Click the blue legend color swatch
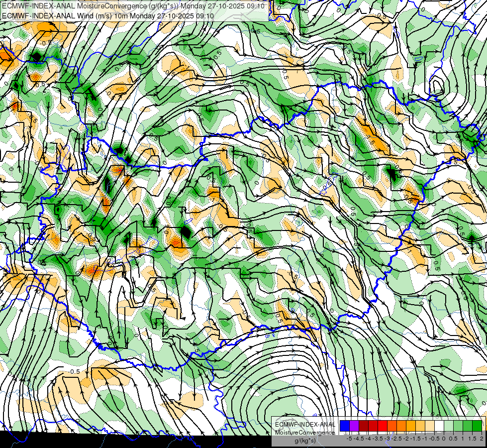This screenshot has height=448, width=487. [345, 426]
